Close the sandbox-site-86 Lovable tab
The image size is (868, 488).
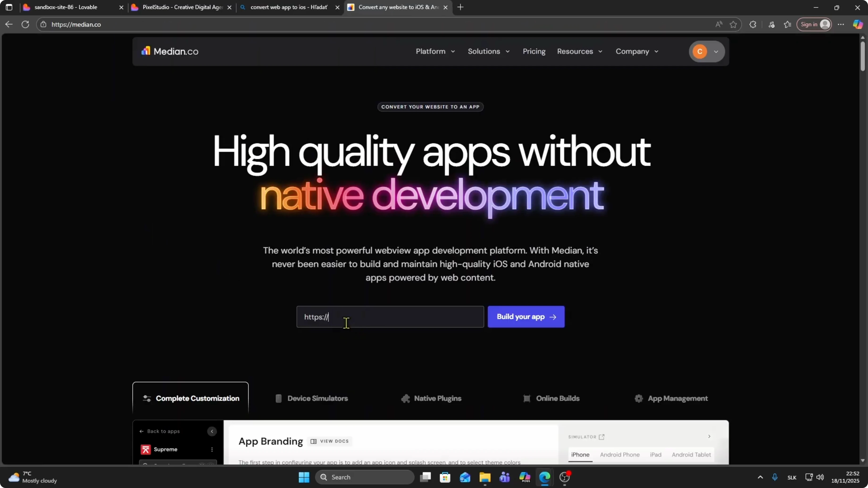pyautogui.click(x=121, y=7)
